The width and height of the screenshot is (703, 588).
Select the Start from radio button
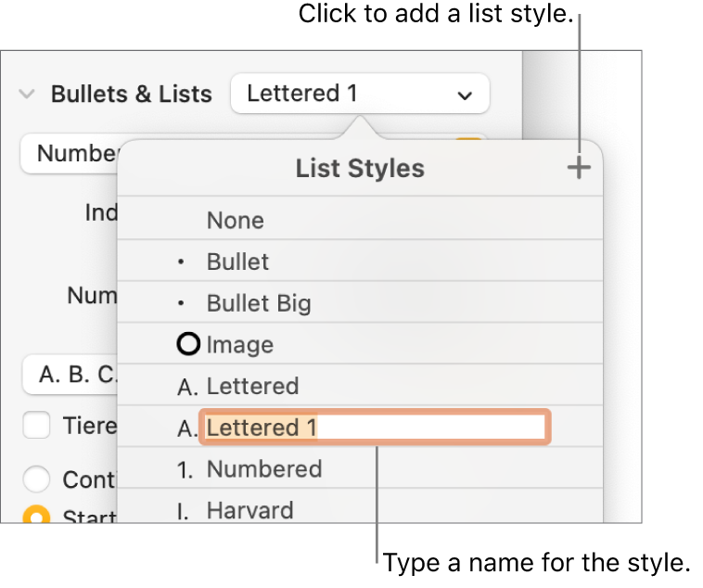click(x=37, y=516)
